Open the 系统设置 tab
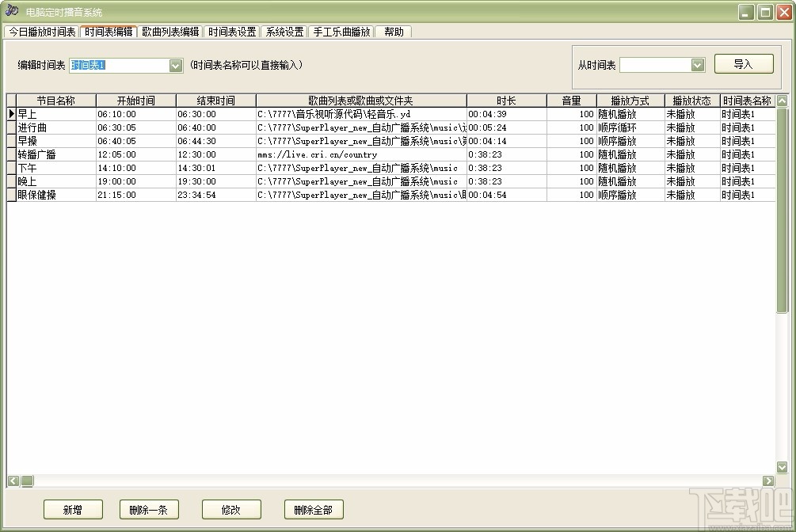Screen dimensions: 796x532 pyautogui.click(x=284, y=32)
